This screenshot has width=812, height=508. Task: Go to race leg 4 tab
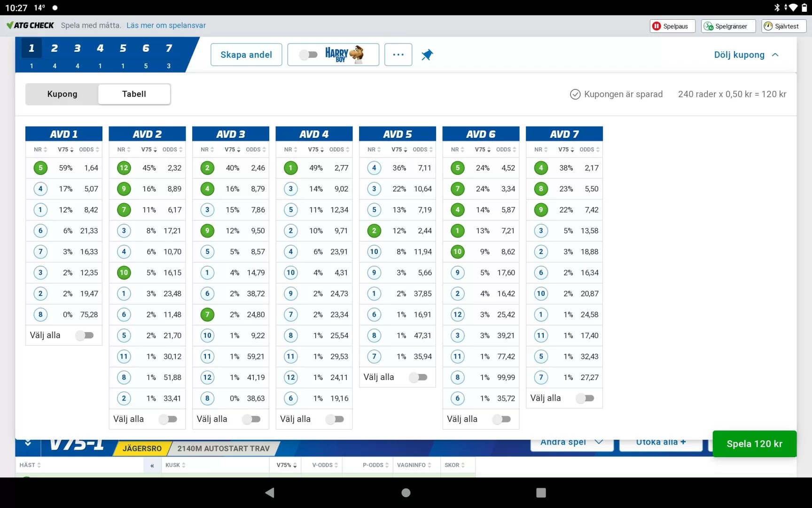[x=100, y=55]
